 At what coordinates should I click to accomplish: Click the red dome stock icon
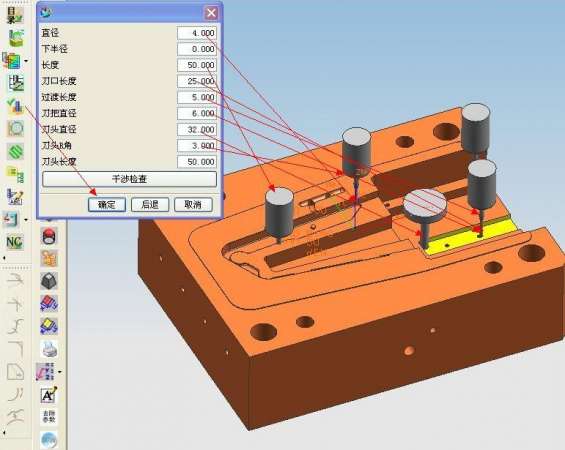[x=49, y=236]
